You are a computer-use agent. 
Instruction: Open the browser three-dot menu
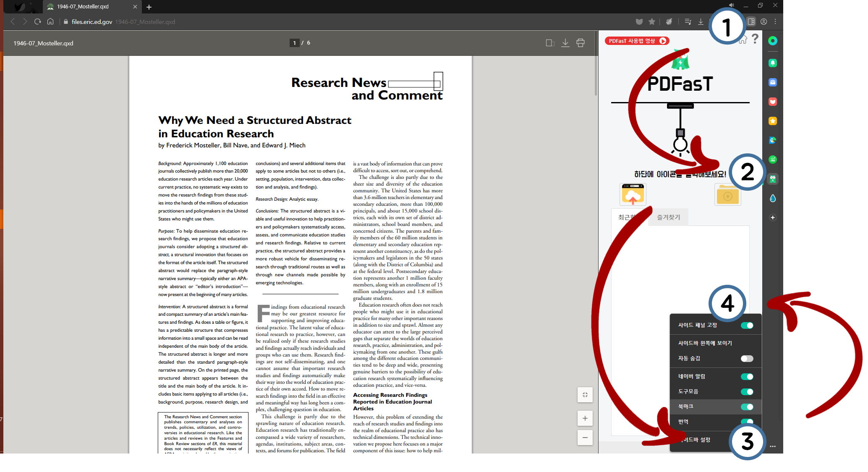click(x=775, y=22)
